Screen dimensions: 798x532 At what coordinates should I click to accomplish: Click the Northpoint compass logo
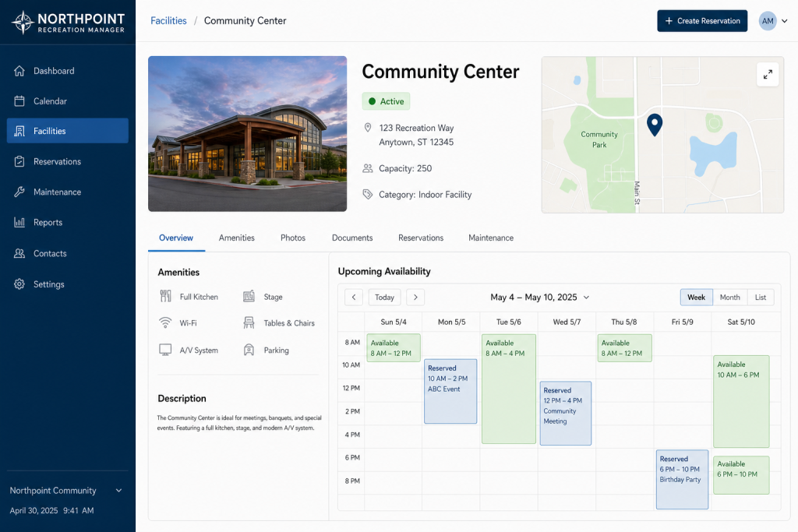point(23,23)
